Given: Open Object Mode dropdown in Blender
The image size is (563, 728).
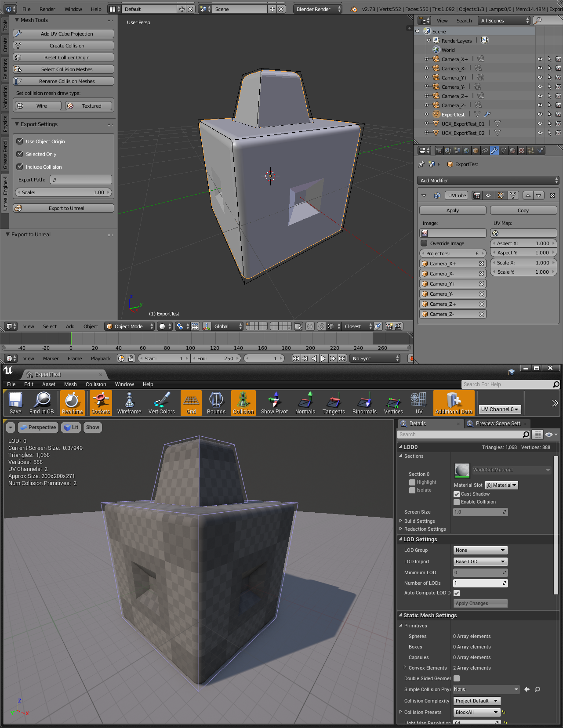Looking at the screenshot, I should (x=130, y=326).
